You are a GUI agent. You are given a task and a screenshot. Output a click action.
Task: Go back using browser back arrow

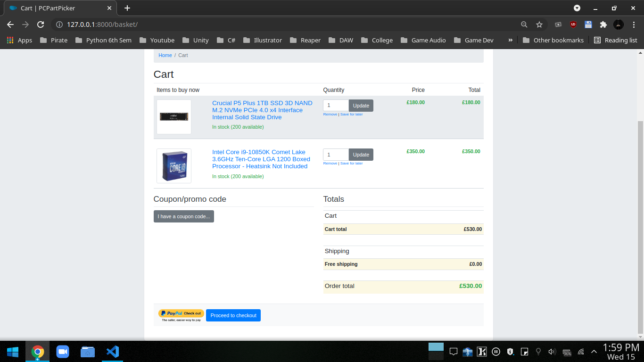click(x=10, y=25)
